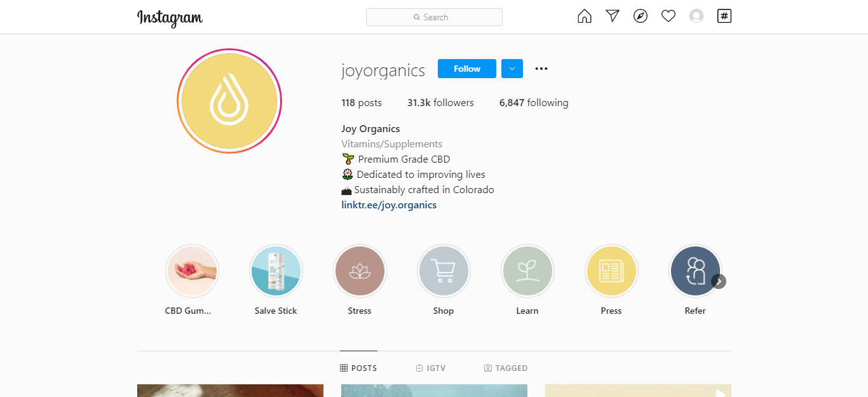The height and width of the screenshot is (397, 868).
Task: Open the linktr.ee/joy.organics link
Action: click(x=389, y=205)
